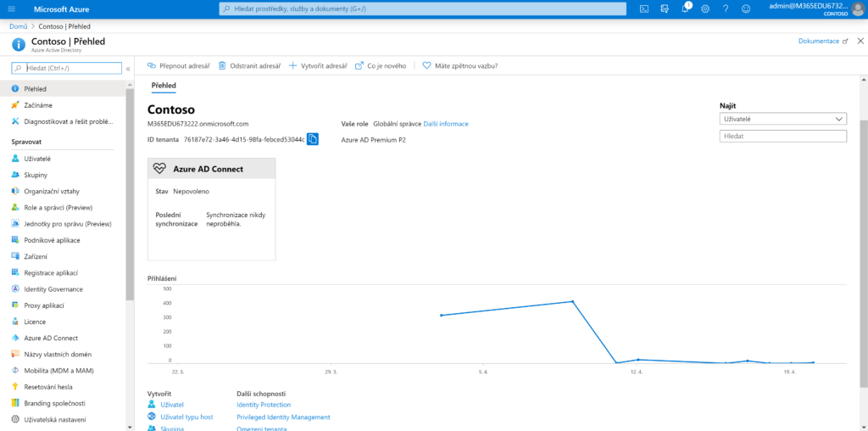Click Role a správci icon

pos(15,207)
